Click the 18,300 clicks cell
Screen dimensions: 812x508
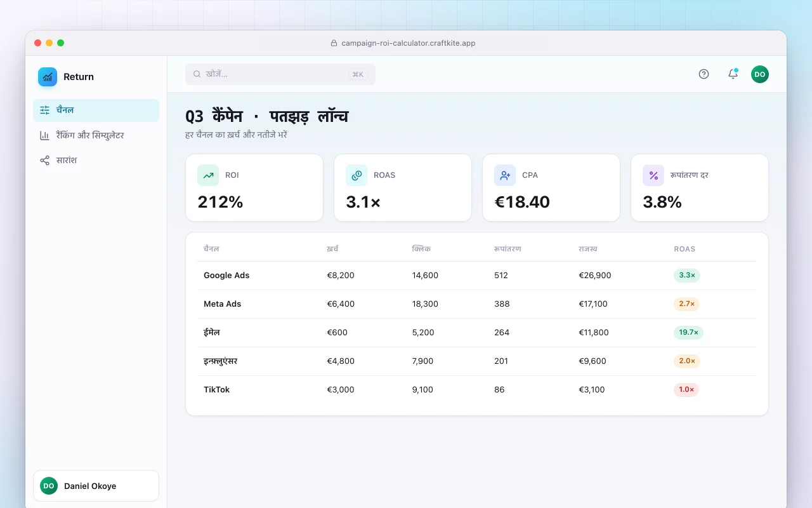pos(425,304)
